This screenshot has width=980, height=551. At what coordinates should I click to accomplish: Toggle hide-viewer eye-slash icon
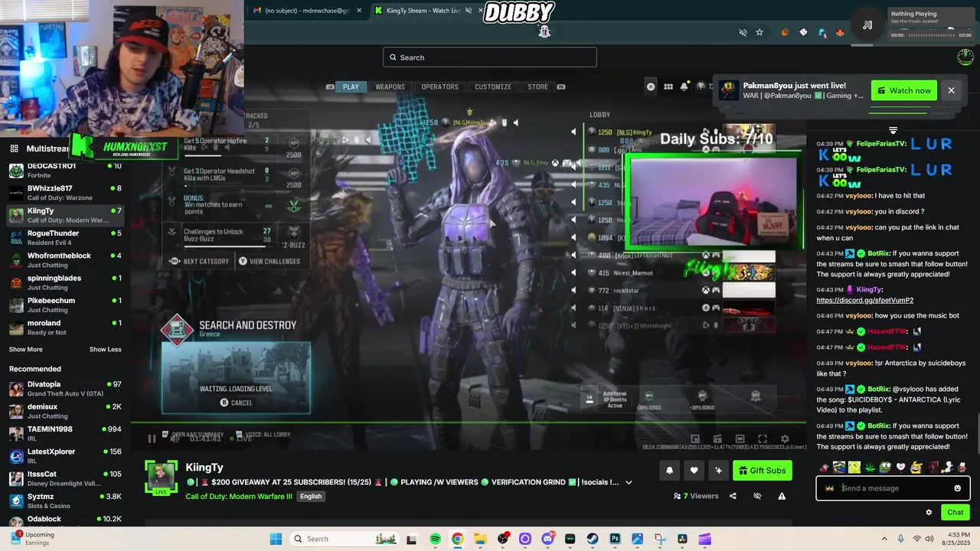pyautogui.click(x=757, y=496)
